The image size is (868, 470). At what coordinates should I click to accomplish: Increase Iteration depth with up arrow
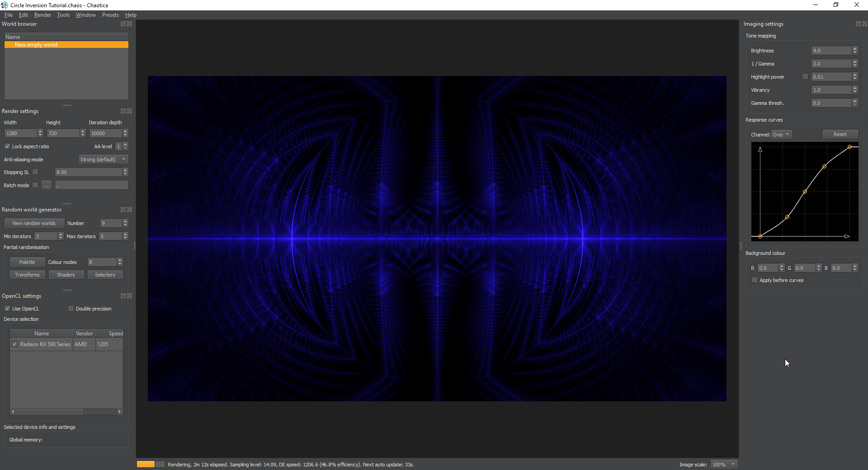(x=125, y=131)
